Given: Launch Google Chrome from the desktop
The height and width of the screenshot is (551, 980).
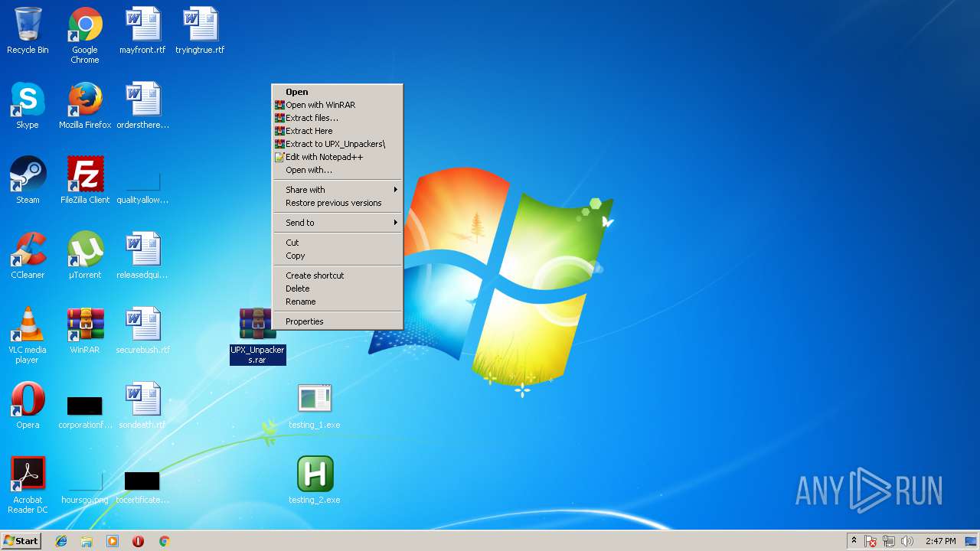Looking at the screenshot, I should pyautogui.click(x=85, y=35).
